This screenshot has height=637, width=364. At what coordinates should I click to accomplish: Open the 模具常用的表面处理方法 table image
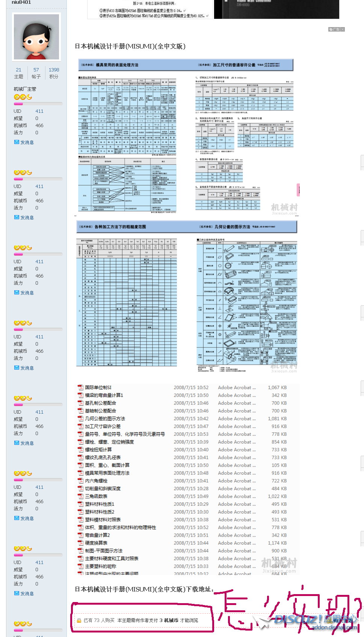pos(186,137)
